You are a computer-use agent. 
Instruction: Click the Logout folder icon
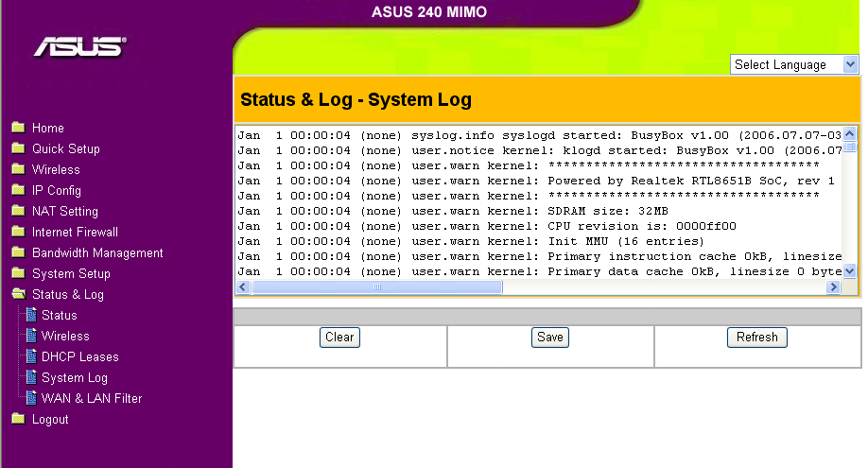[18, 419]
